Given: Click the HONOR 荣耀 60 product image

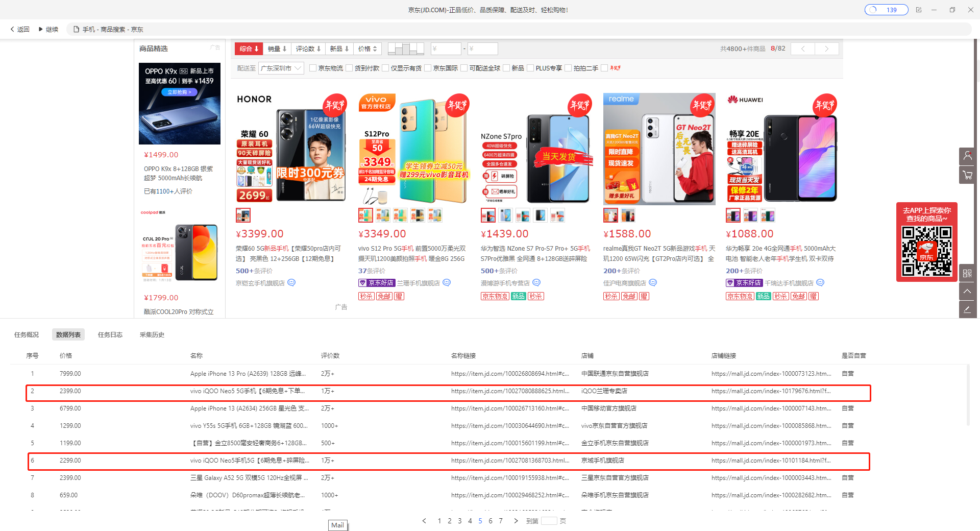Looking at the screenshot, I should pyautogui.click(x=292, y=149).
